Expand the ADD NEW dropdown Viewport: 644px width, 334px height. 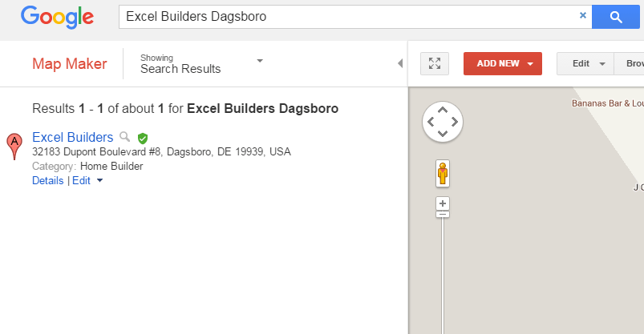[x=530, y=63]
